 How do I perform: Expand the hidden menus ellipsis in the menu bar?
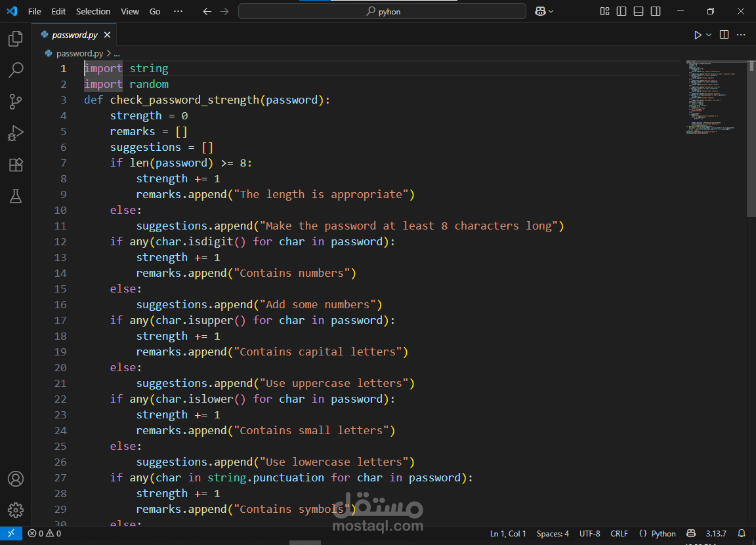click(x=178, y=11)
